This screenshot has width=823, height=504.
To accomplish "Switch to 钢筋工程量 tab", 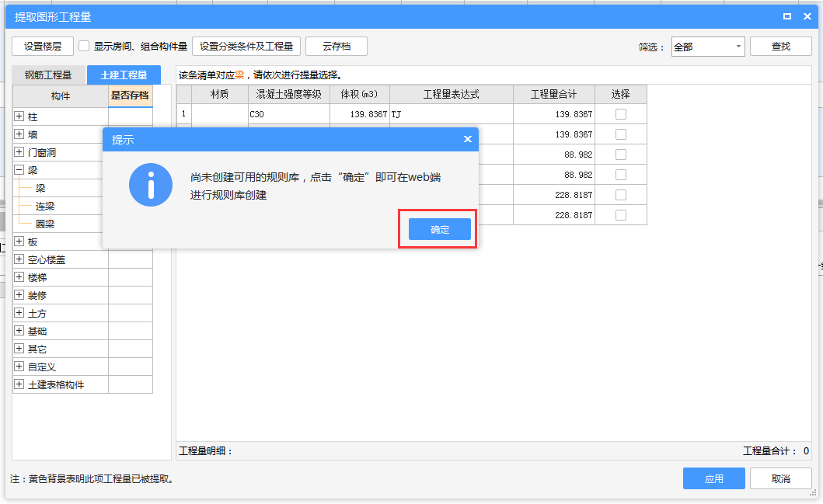I will point(48,75).
